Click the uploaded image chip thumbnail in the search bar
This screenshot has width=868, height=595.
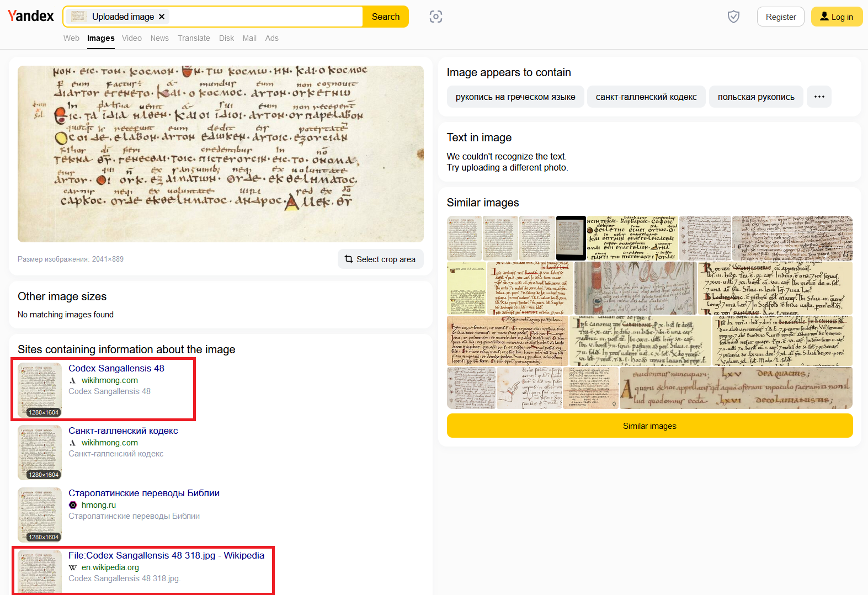79,17
